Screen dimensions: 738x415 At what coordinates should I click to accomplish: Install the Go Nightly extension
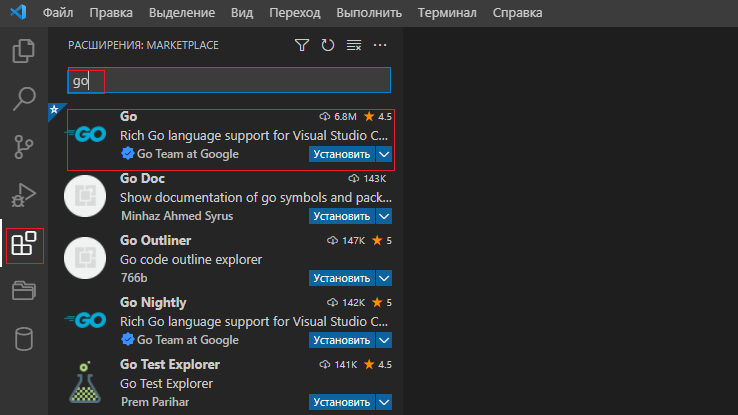pyautogui.click(x=342, y=340)
